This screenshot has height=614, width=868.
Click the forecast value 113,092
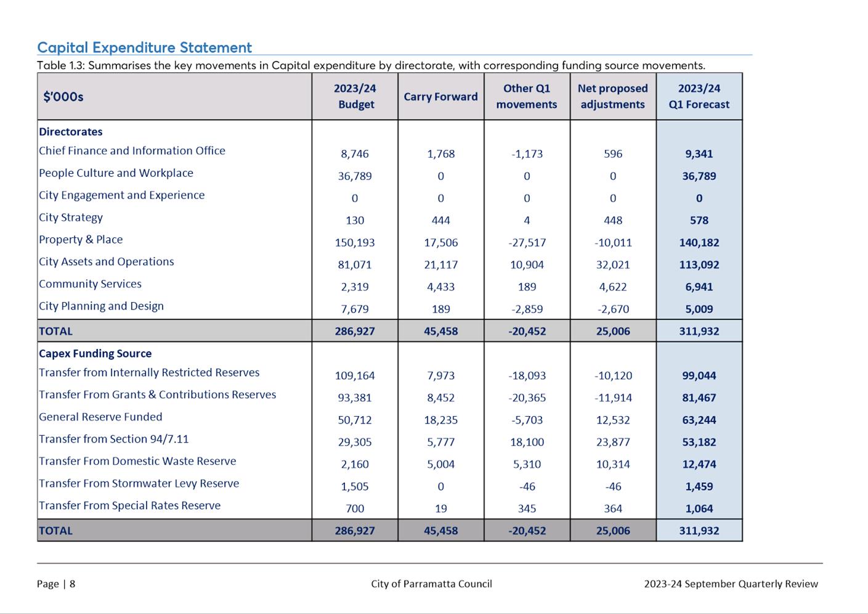[699, 265]
